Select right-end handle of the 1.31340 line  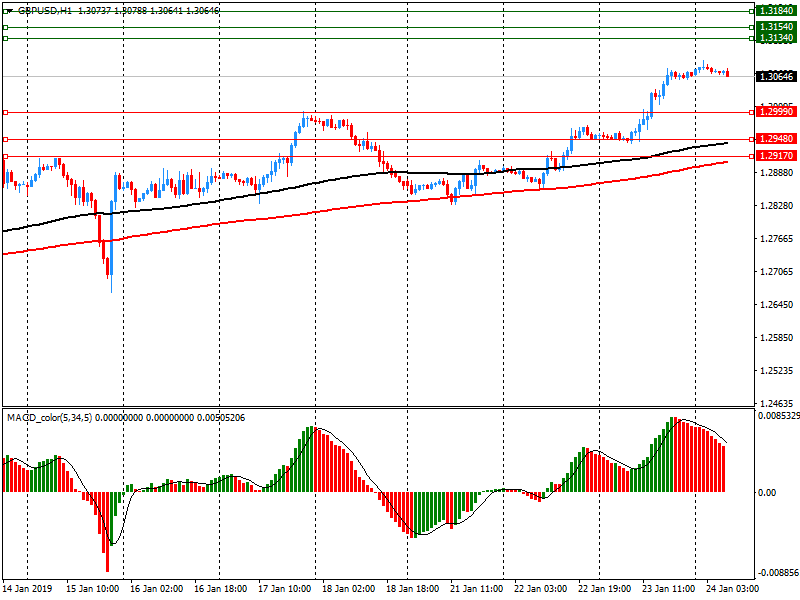[752, 38]
